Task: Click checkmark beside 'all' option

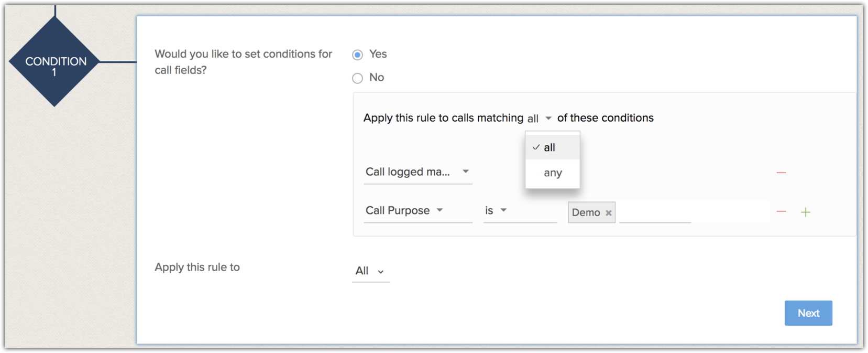Action: click(x=536, y=147)
